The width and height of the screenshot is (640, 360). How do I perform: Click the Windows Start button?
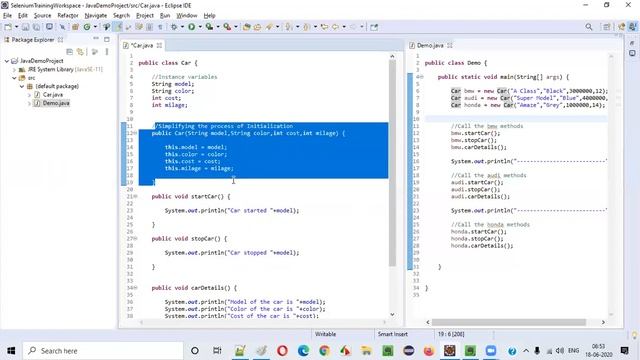pos(11,351)
